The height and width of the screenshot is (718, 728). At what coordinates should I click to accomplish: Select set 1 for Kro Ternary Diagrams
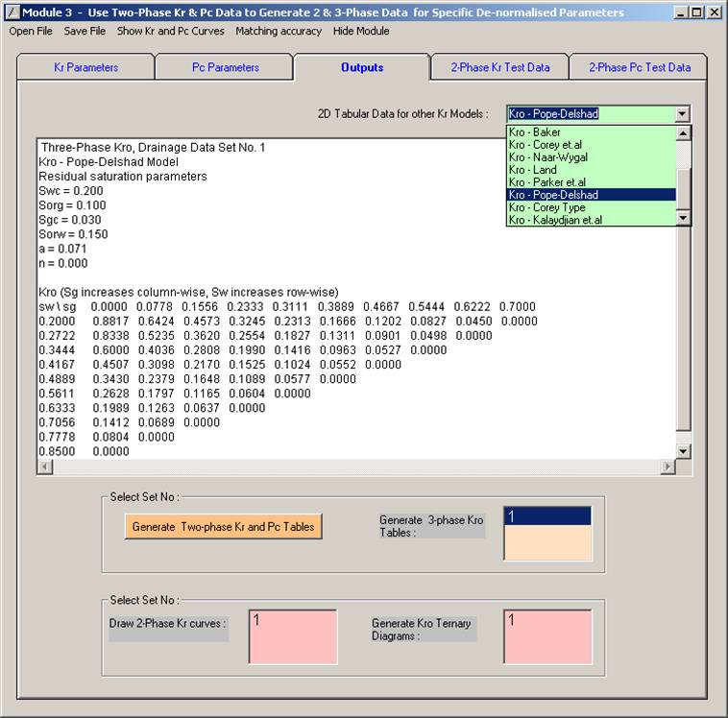[x=547, y=621]
